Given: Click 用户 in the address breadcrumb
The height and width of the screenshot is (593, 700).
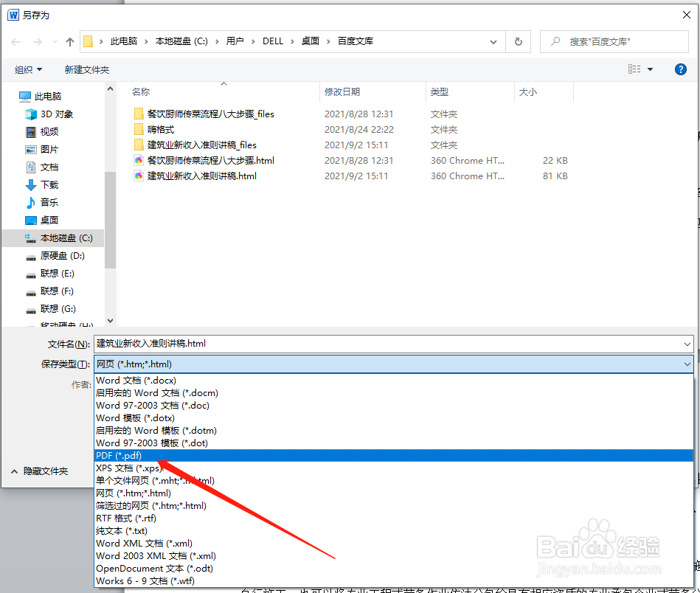Looking at the screenshot, I should (235, 41).
